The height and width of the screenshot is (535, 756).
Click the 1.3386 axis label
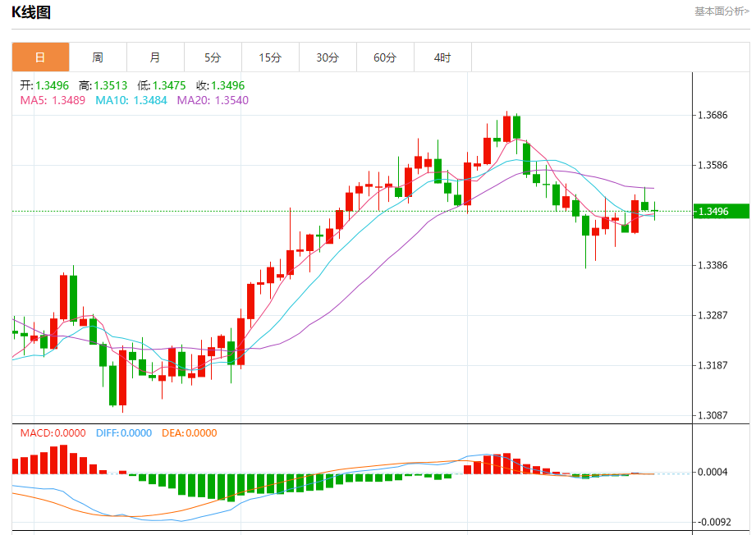coord(712,265)
